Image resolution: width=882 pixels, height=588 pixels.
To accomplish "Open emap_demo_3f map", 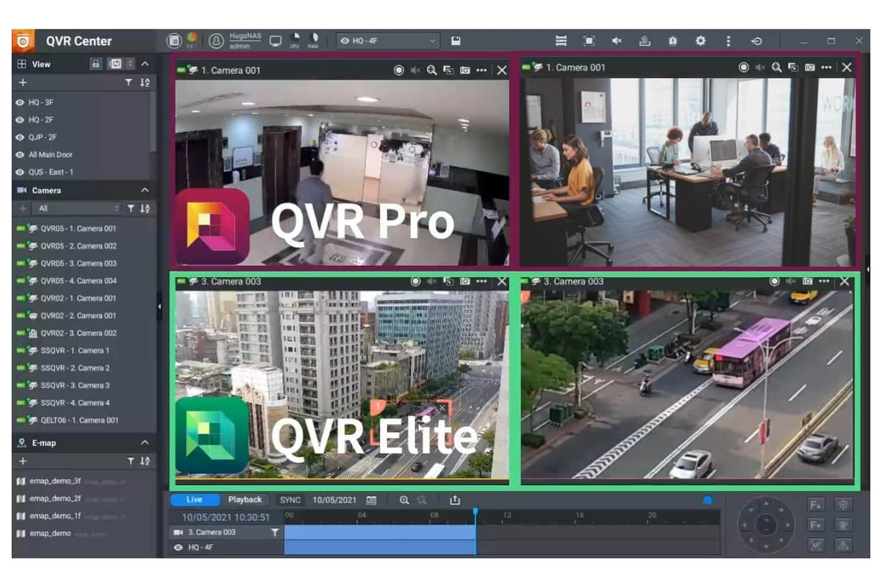I will coord(56,481).
